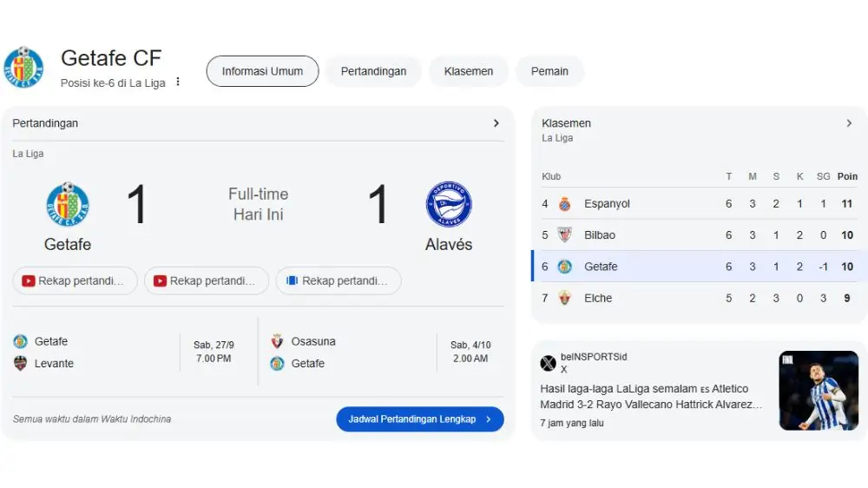The image size is (868, 488).
Task: Click the Getafe crest in match score
Action: tap(68, 205)
